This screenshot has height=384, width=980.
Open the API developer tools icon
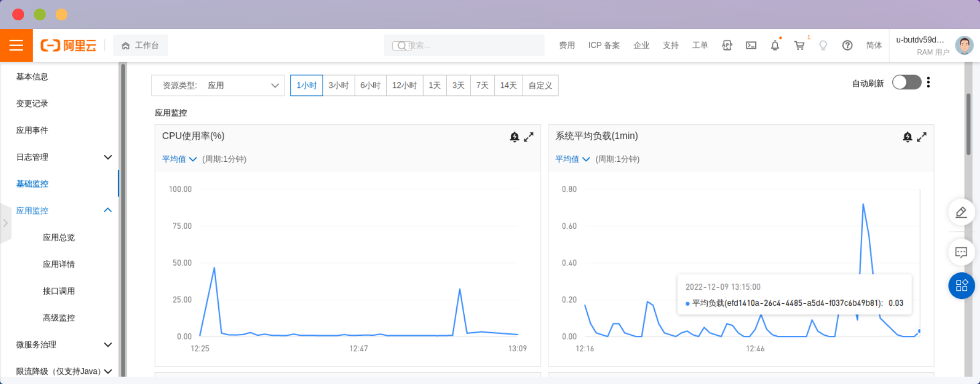click(x=727, y=46)
